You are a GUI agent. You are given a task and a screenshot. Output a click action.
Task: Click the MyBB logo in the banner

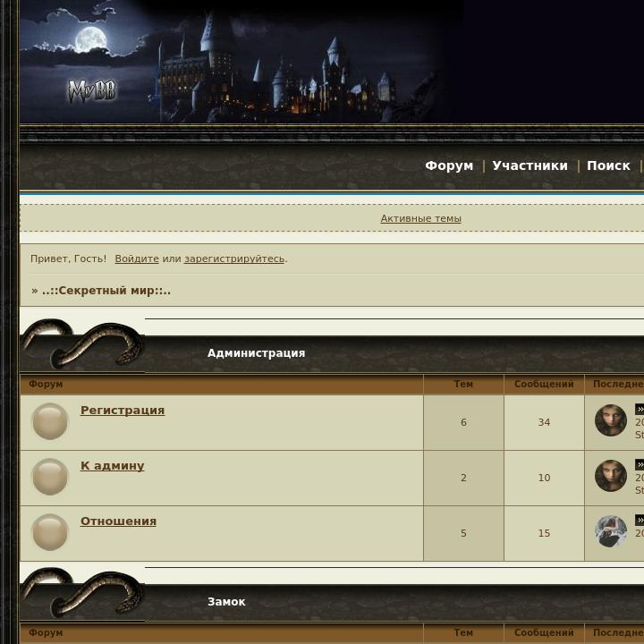click(x=92, y=91)
